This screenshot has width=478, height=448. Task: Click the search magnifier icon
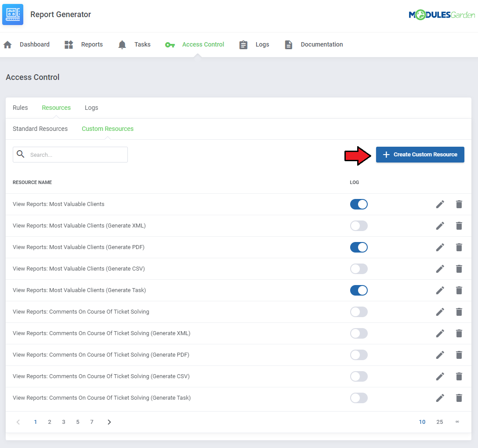[x=20, y=154]
